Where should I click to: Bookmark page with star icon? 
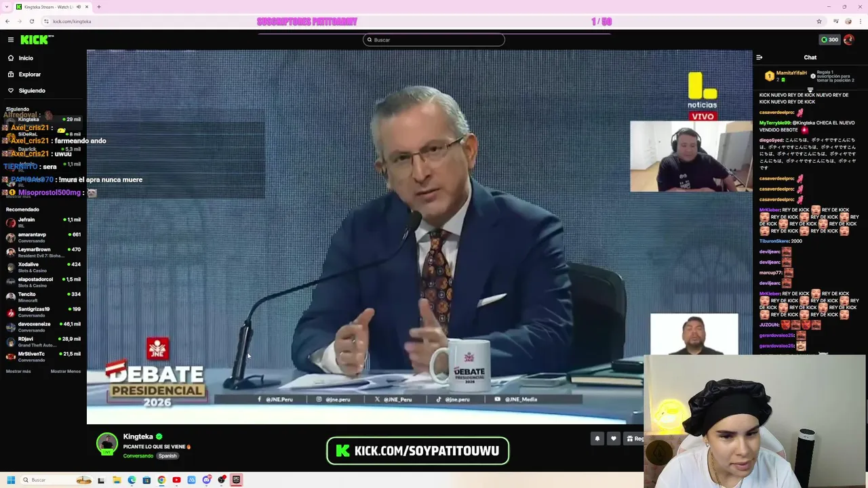click(x=819, y=22)
